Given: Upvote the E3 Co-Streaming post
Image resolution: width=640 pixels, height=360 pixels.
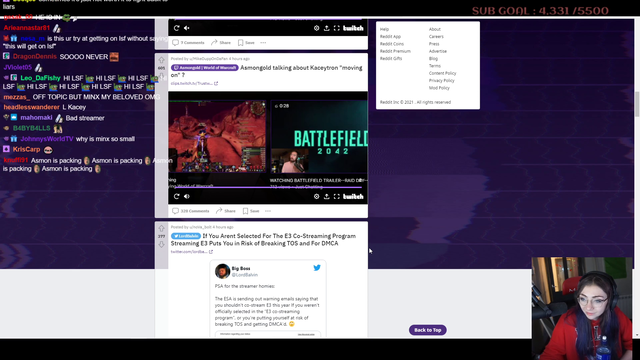Looking at the screenshot, I should (161, 228).
